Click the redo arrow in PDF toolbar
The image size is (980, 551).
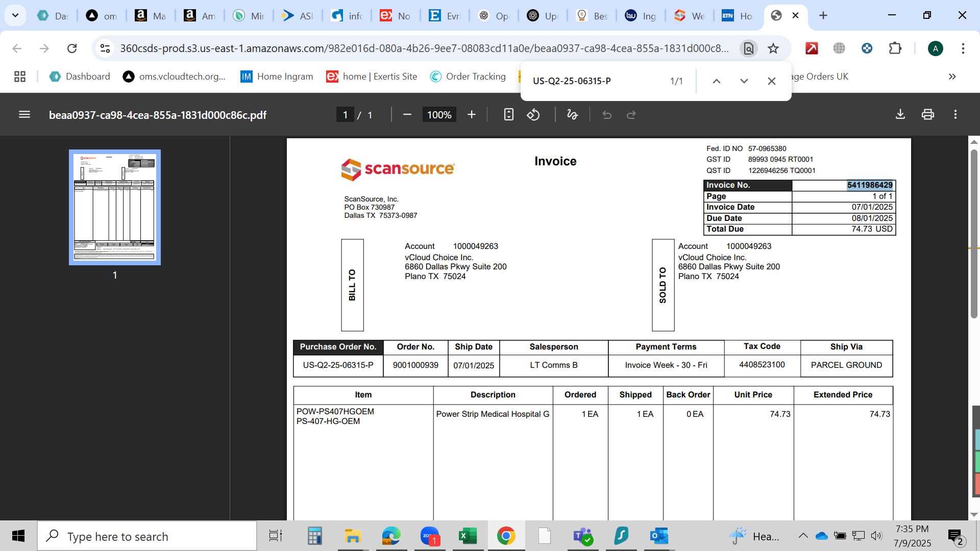tap(631, 115)
